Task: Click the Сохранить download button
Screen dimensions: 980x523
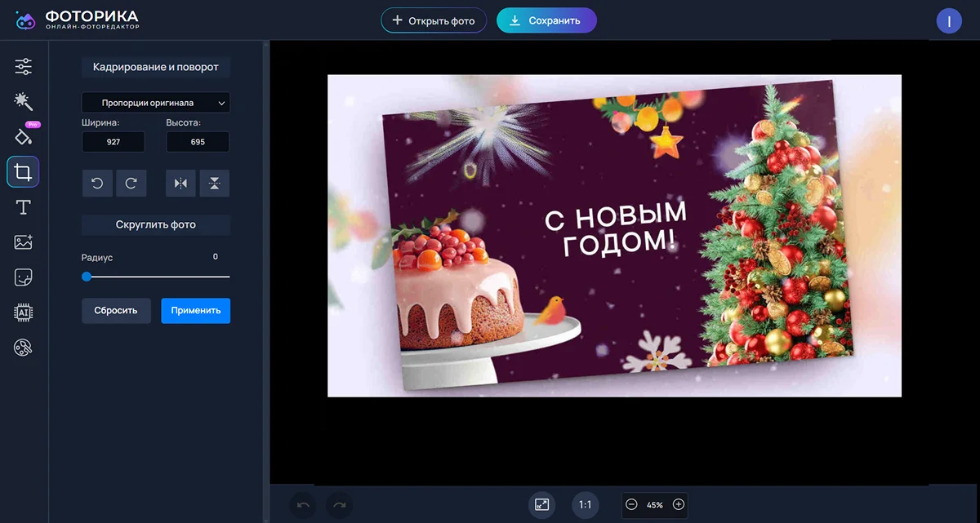Action: 546,20
